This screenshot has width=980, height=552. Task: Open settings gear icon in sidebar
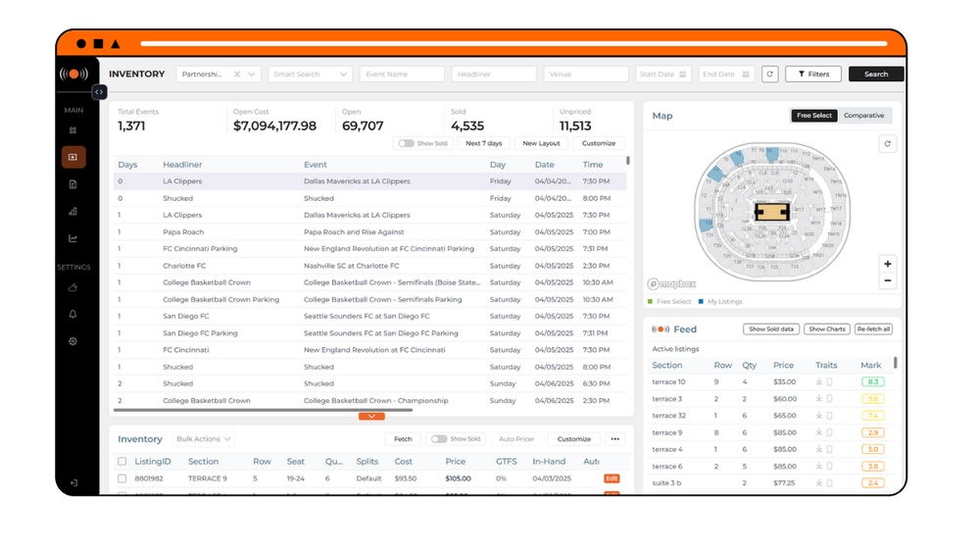click(73, 341)
